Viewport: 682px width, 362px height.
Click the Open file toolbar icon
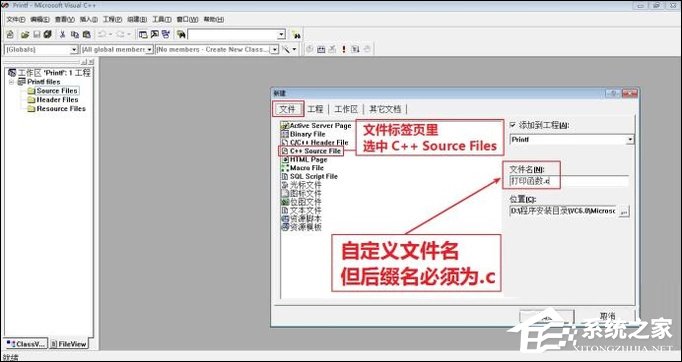pos(25,34)
